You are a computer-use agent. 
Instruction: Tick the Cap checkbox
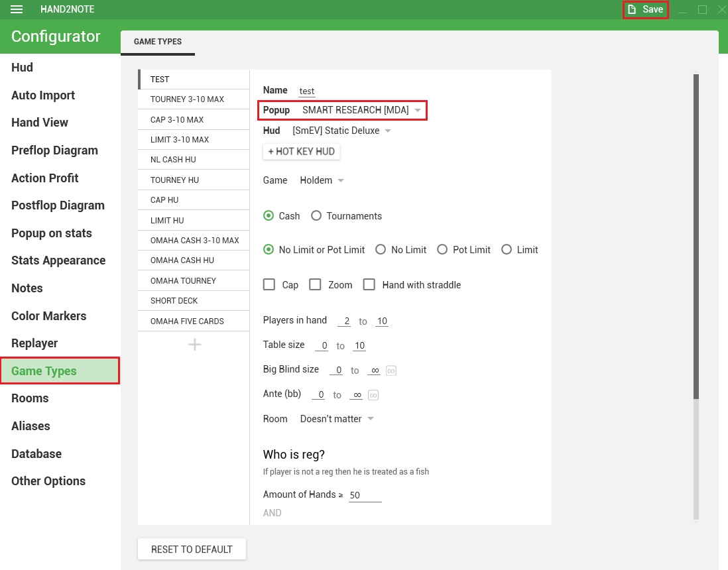click(269, 285)
